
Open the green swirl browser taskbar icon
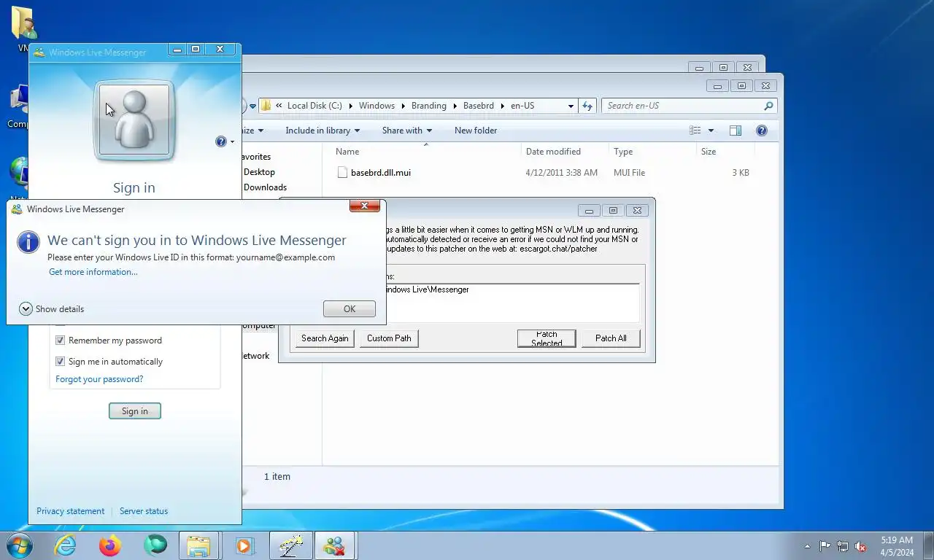pyautogui.click(x=155, y=545)
